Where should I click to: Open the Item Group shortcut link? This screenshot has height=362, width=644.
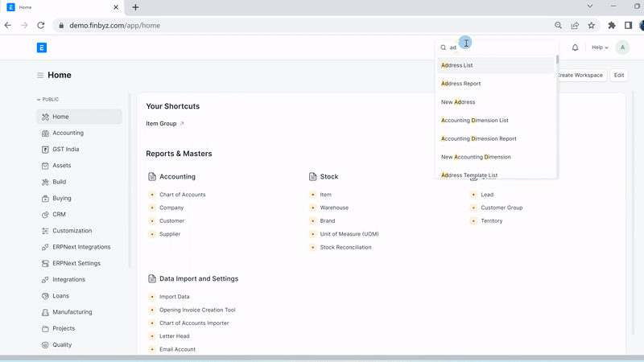[161, 124]
